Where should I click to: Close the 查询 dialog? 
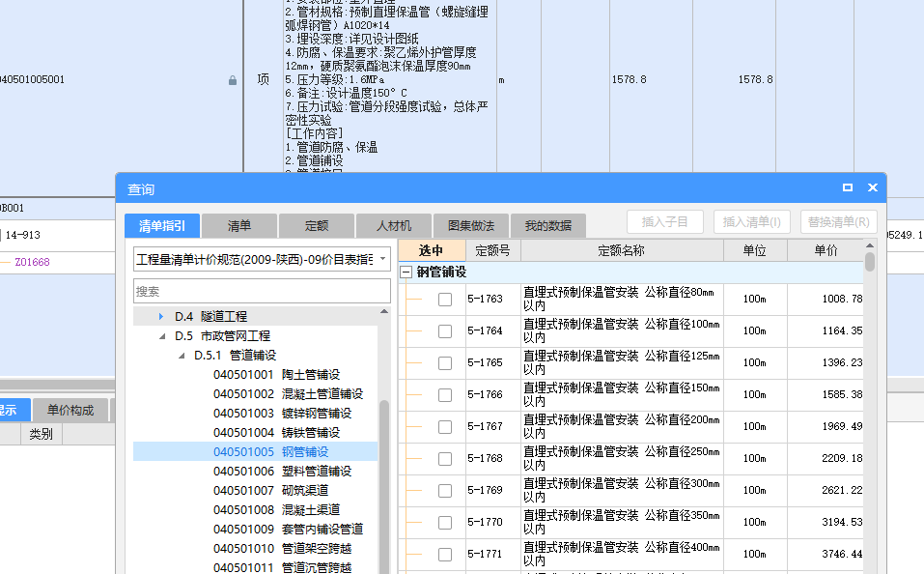873,187
